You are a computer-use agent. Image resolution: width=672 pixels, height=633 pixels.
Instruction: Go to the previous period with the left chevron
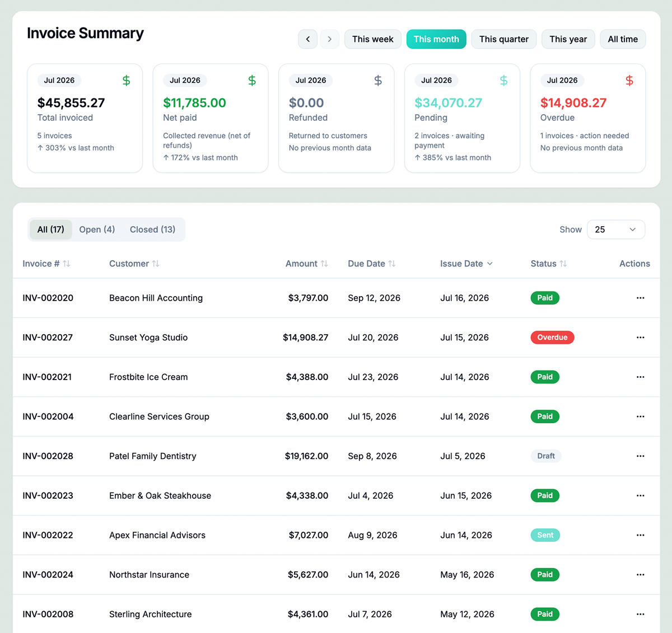coord(308,39)
